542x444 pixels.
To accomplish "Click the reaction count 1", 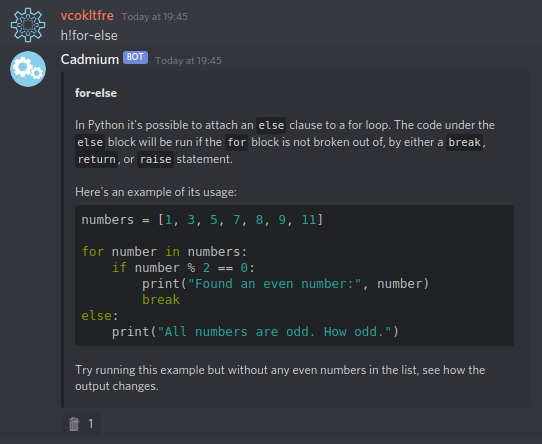I will click(x=91, y=424).
